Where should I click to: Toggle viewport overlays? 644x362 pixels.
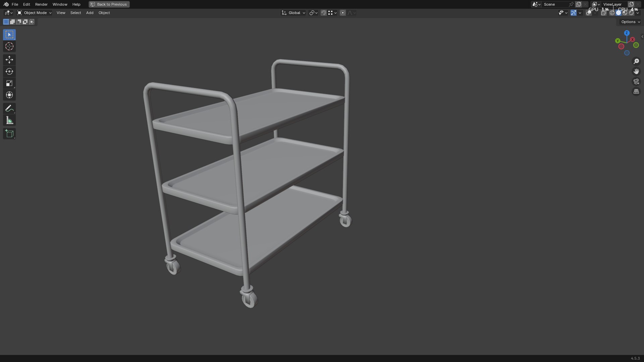[589, 13]
